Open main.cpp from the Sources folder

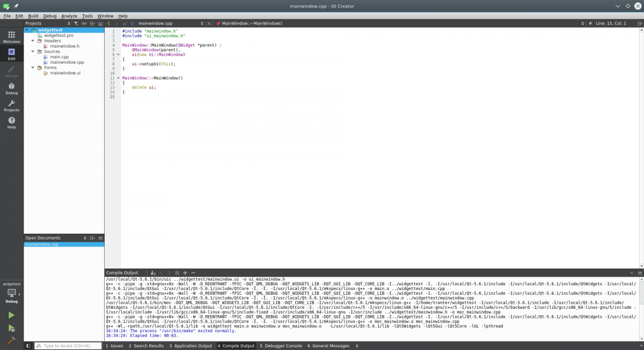(59, 57)
